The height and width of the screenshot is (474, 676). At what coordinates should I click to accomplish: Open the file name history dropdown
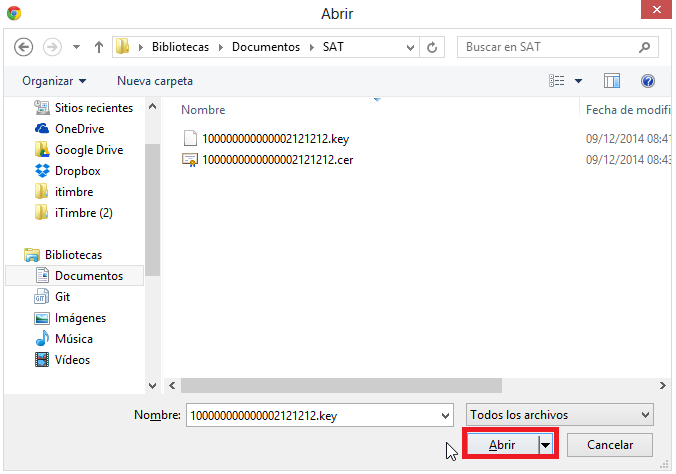(x=445, y=414)
